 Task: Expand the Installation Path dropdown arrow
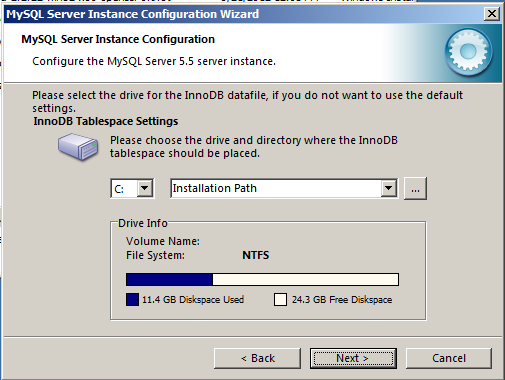coord(388,188)
